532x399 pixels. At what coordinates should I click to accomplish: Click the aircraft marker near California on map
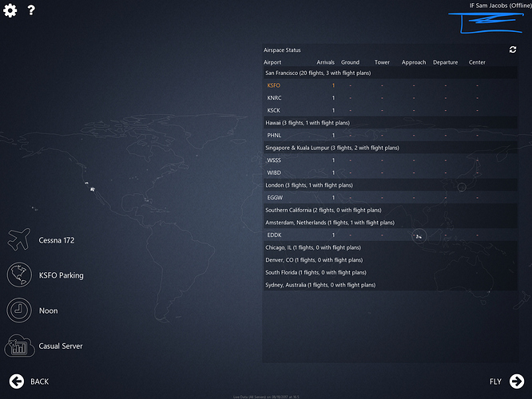pos(93,189)
